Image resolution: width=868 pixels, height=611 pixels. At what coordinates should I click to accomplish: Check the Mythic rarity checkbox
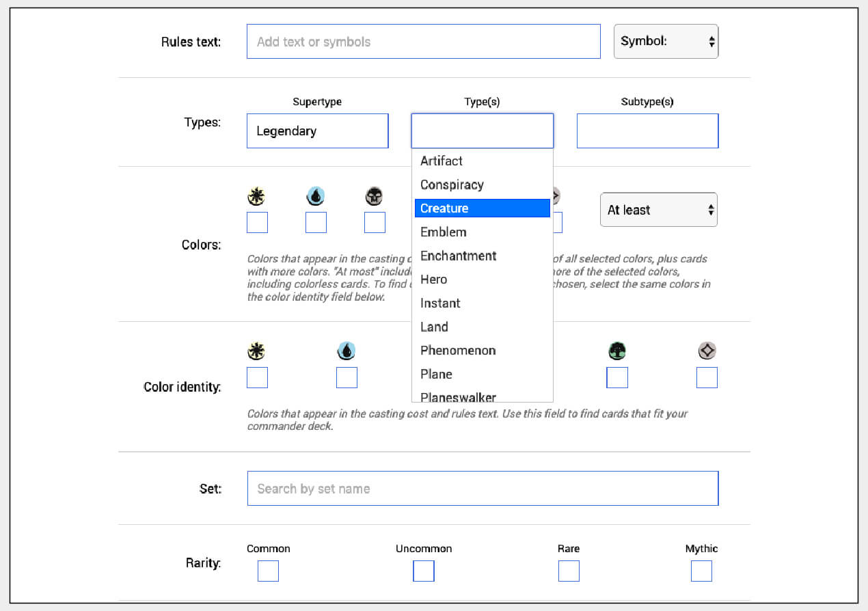(701, 571)
